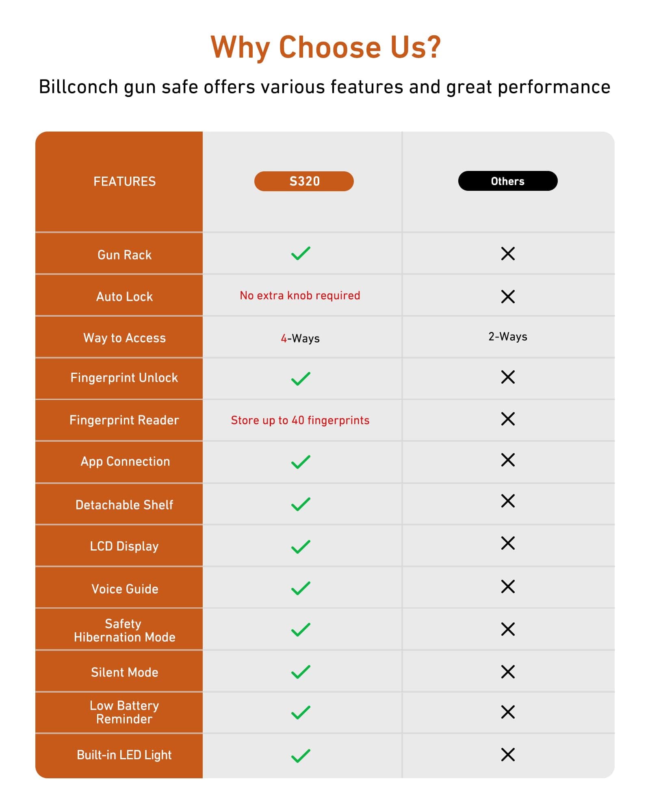Click the "Why Choose Us?" heading
The width and height of the screenshot is (650, 812).
[325, 48]
